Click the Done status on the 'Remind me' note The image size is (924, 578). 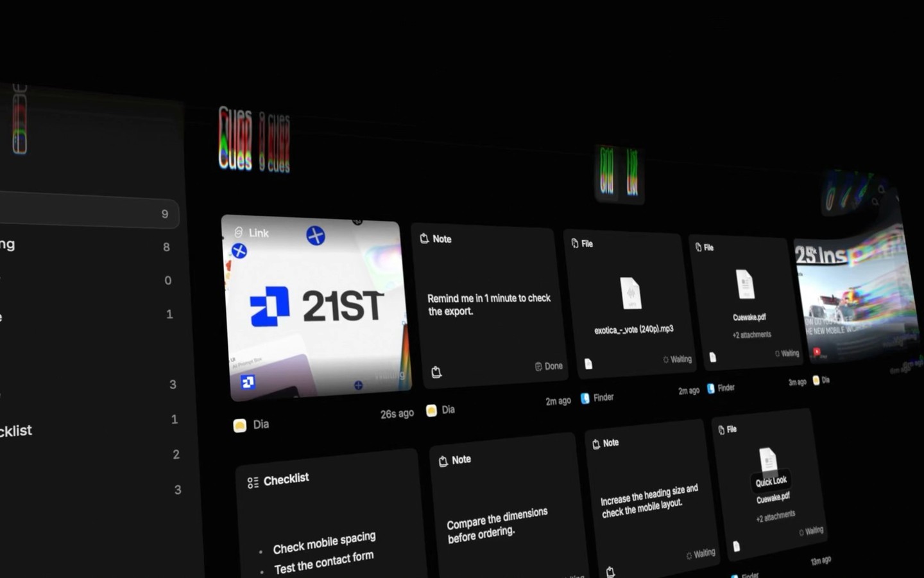[x=549, y=366]
